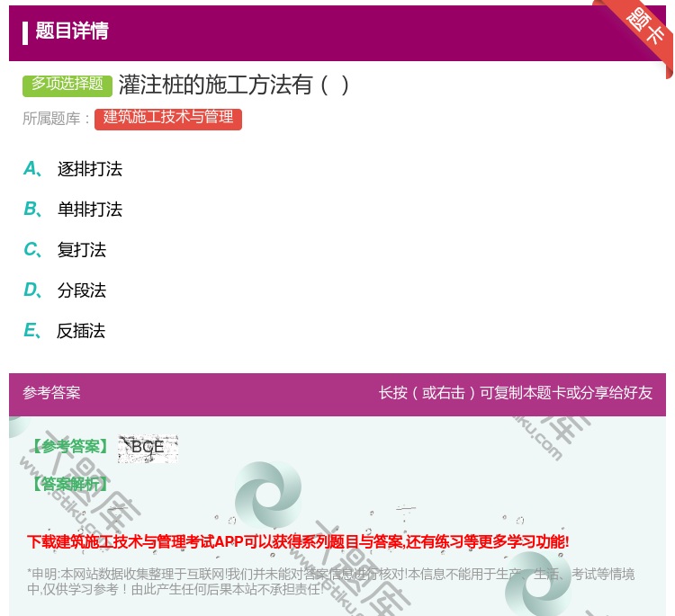Select option D 分段法

tap(65, 290)
